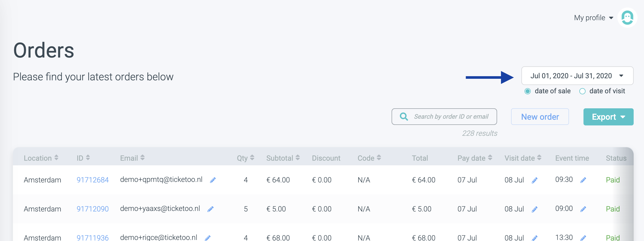
Task: Click the New order button
Action: point(540,117)
